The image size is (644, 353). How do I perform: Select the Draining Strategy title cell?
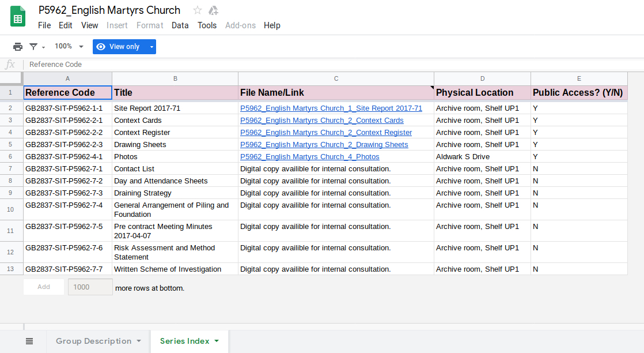[x=175, y=193]
